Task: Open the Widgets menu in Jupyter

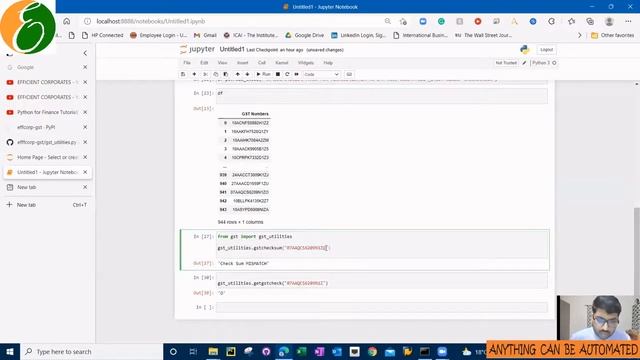Action: (x=306, y=63)
